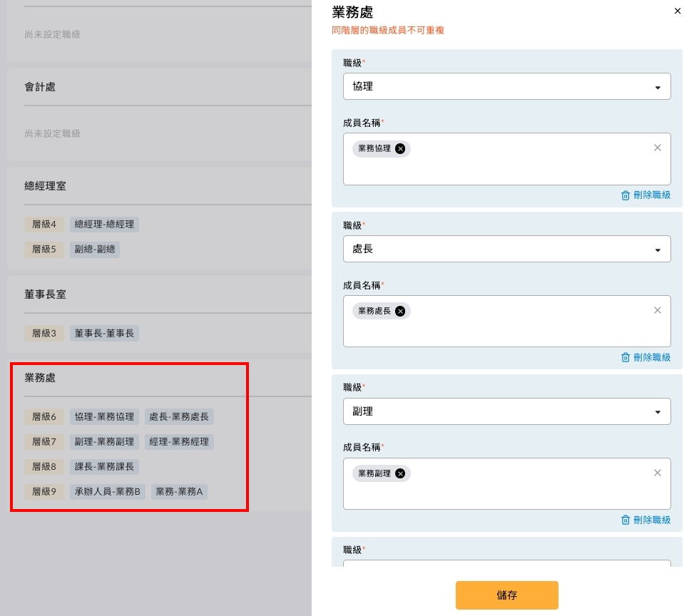This screenshot has height=616, width=694.
Task: Click the 總經理室 department heading
Action: 45,186
